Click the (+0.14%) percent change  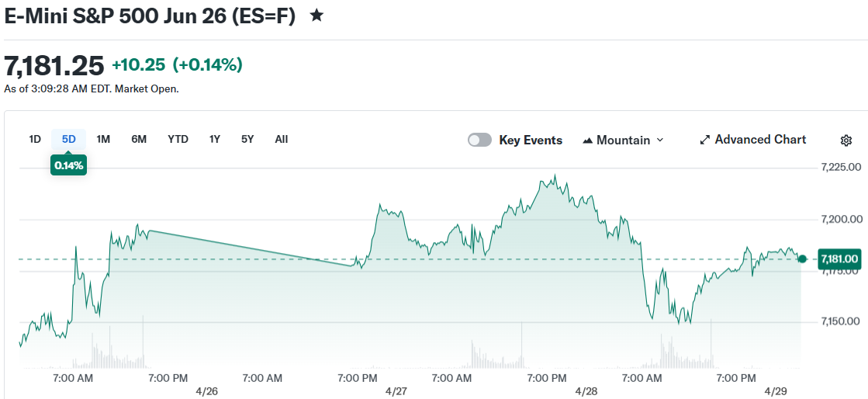point(208,65)
